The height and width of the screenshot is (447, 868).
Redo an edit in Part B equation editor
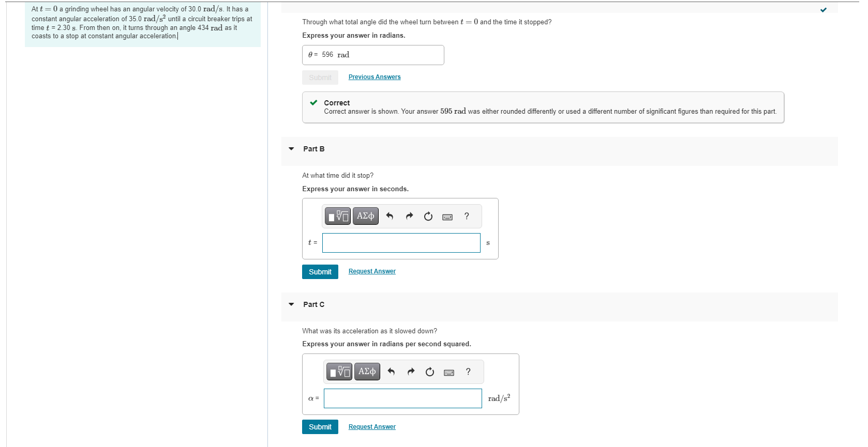(x=409, y=216)
